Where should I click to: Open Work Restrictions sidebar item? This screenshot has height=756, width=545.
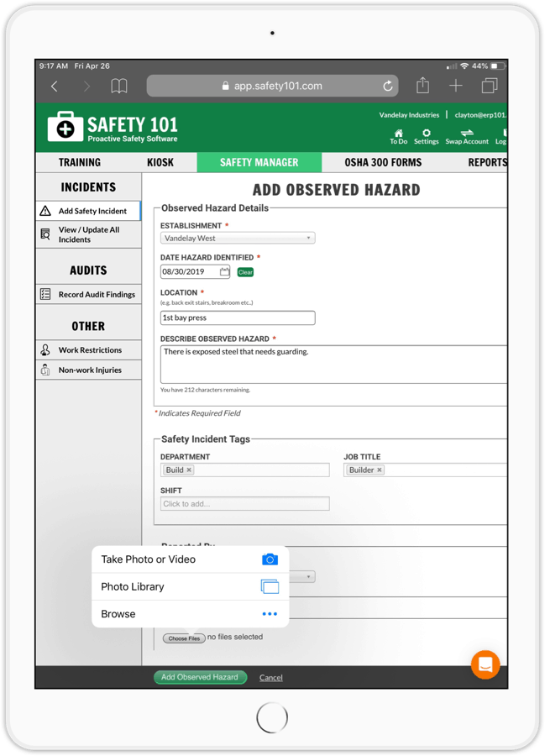point(88,350)
